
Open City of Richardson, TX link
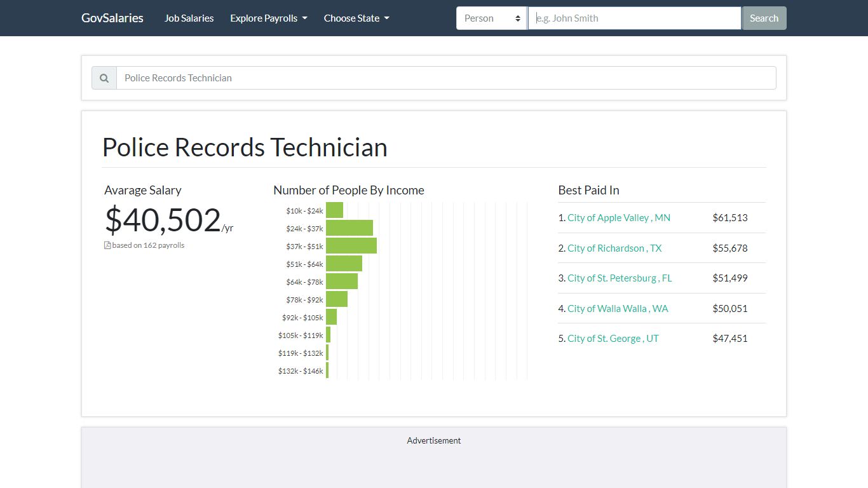[614, 248]
